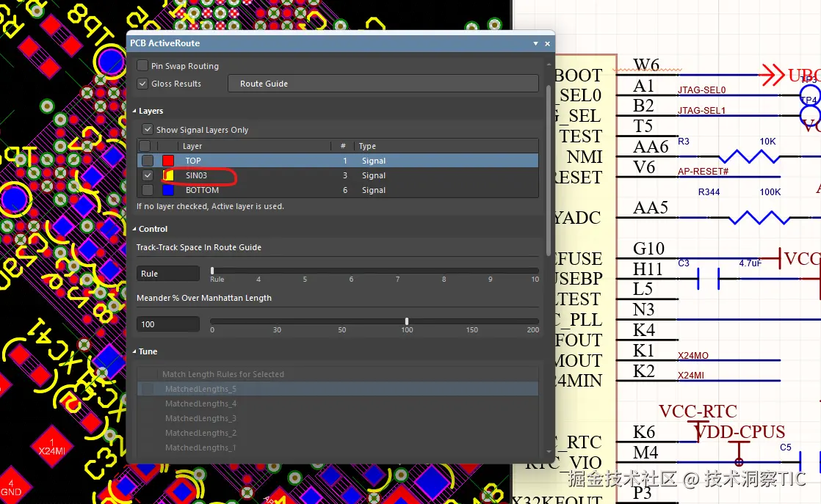Click the Meander percent slider handle at 100
This screenshot has height=504, width=821.
tap(407, 321)
